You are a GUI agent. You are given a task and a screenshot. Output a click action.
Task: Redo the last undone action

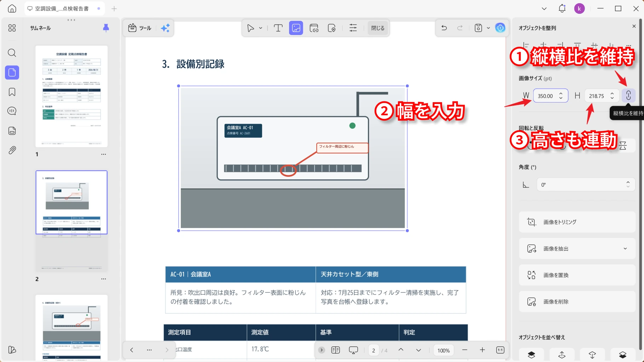coord(460,28)
